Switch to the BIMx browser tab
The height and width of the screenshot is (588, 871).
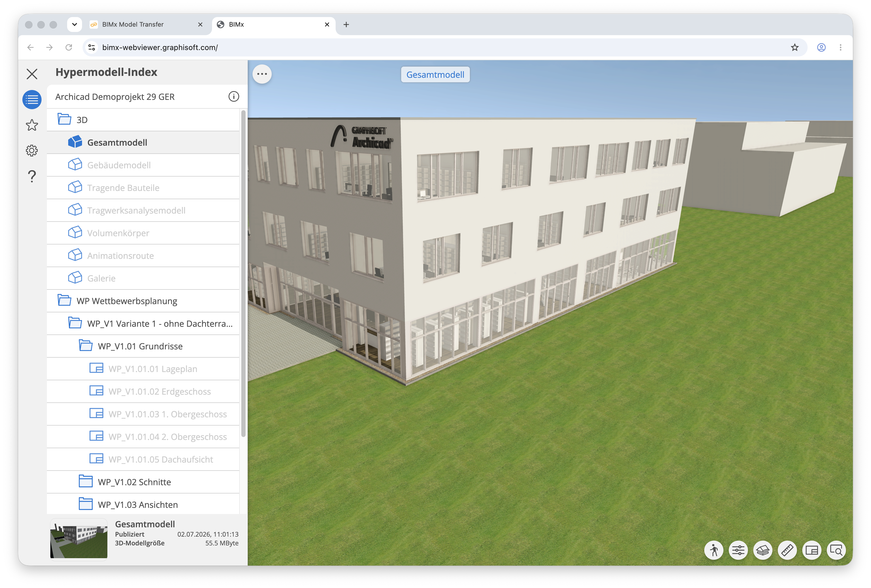click(x=274, y=24)
